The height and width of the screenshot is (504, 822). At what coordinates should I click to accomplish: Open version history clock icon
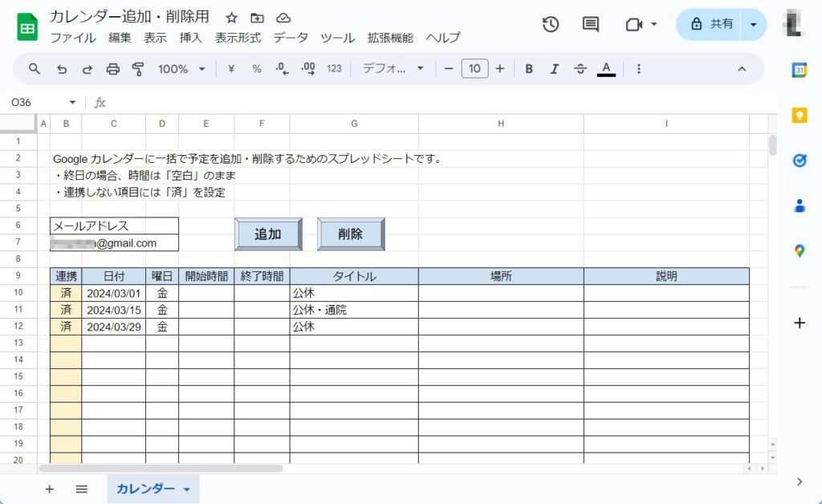[x=551, y=24]
